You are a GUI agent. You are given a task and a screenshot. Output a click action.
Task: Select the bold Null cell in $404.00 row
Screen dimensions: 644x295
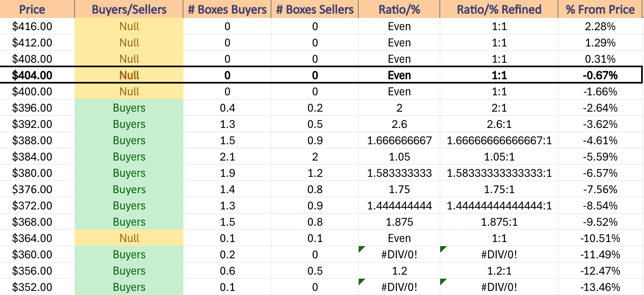(129, 75)
